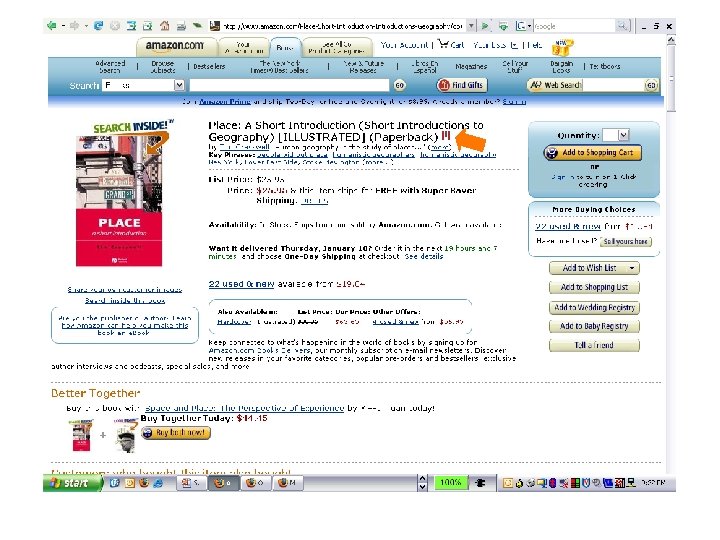Click inside the Web Search text field
Image resolution: width=720 pixels, height=540 pixels.
tap(613, 85)
